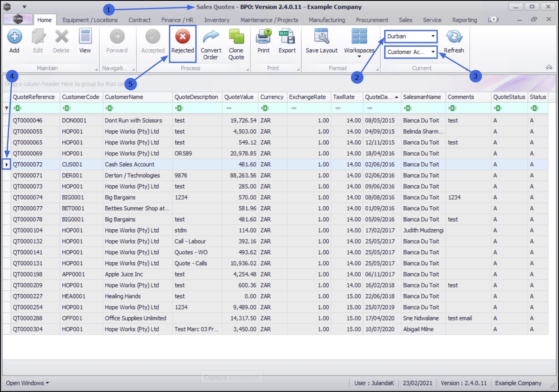Select quote row QT0000046
This screenshot has width=559, height=392.
[x=276, y=120]
